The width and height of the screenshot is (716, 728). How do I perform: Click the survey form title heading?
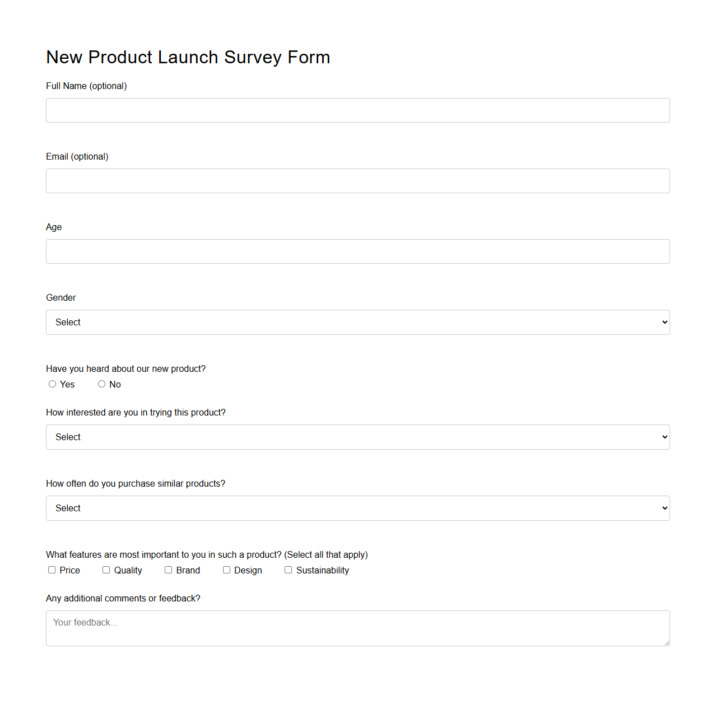click(x=188, y=57)
